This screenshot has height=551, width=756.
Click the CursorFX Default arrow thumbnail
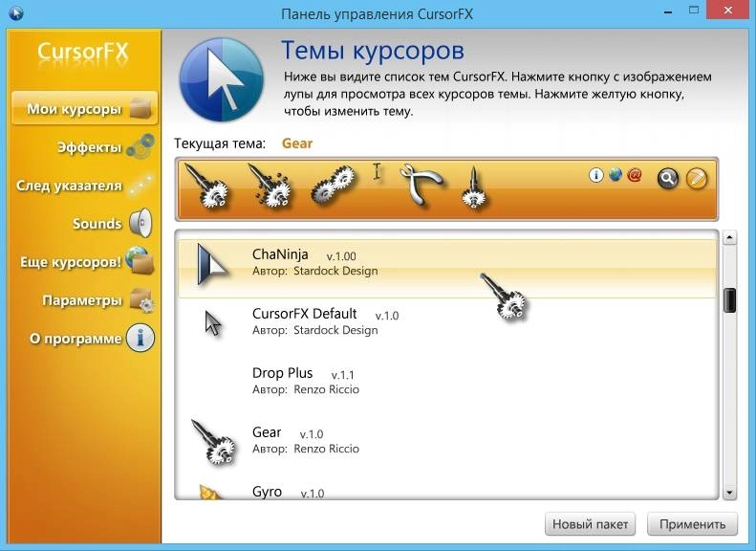(213, 322)
